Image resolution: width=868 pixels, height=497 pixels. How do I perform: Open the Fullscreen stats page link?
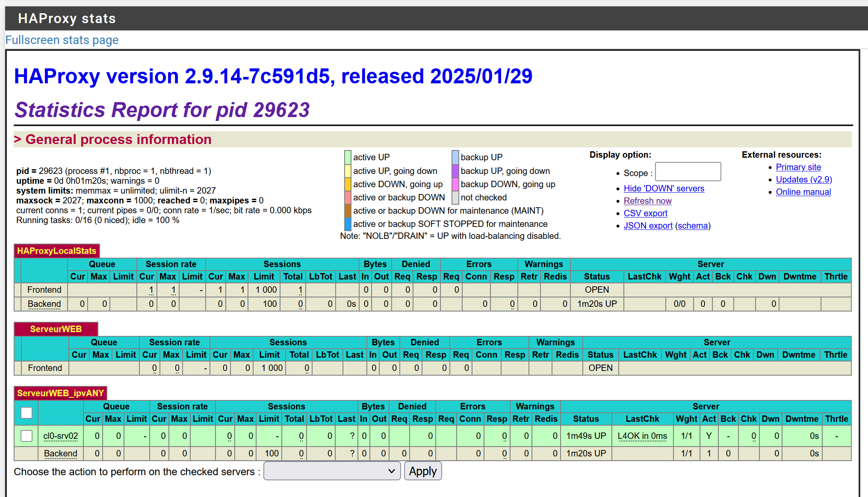(x=62, y=40)
